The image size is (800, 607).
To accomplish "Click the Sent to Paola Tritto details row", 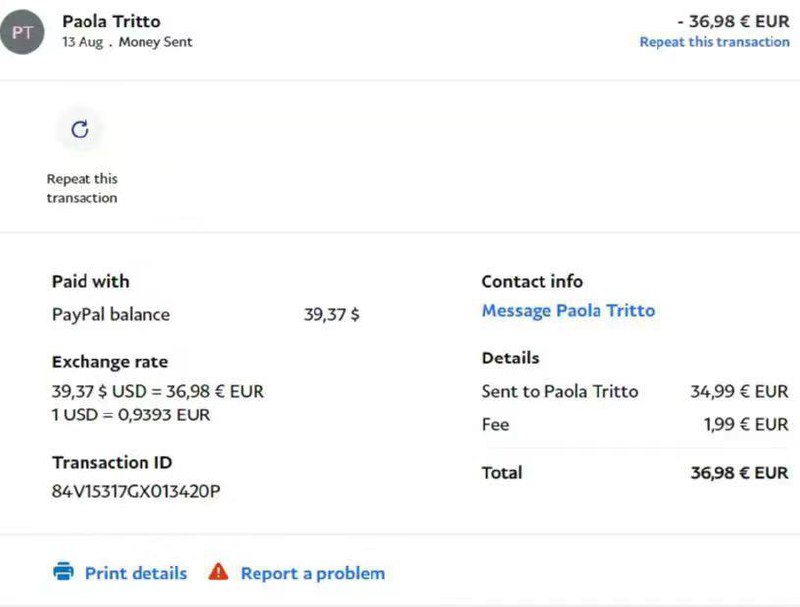I will 560,391.
